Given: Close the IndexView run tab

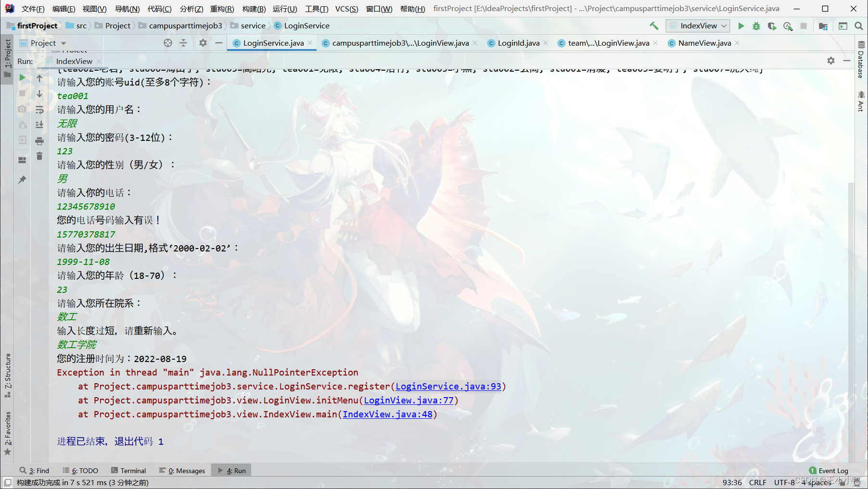Looking at the screenshot, I should (99, 61).
